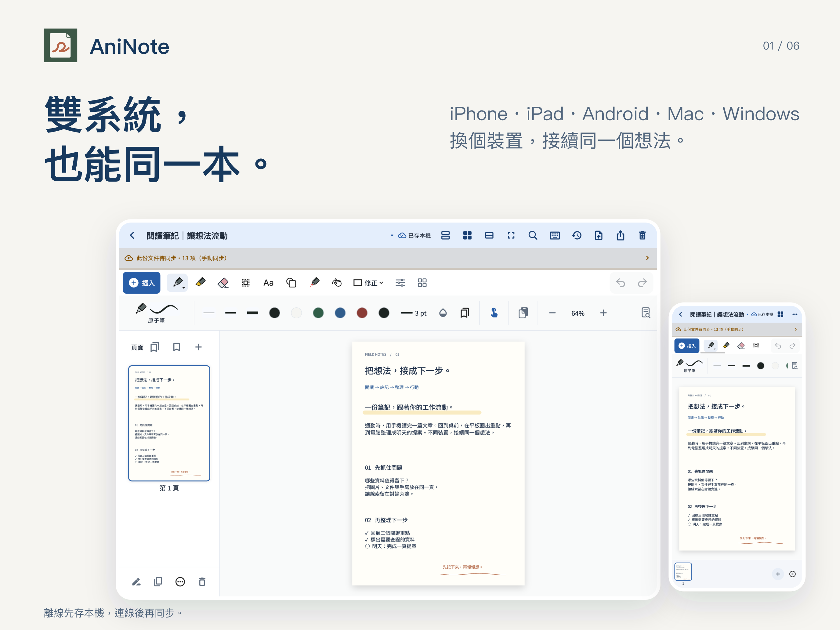Toggle single-page layout icon in header

click(489, 235)
